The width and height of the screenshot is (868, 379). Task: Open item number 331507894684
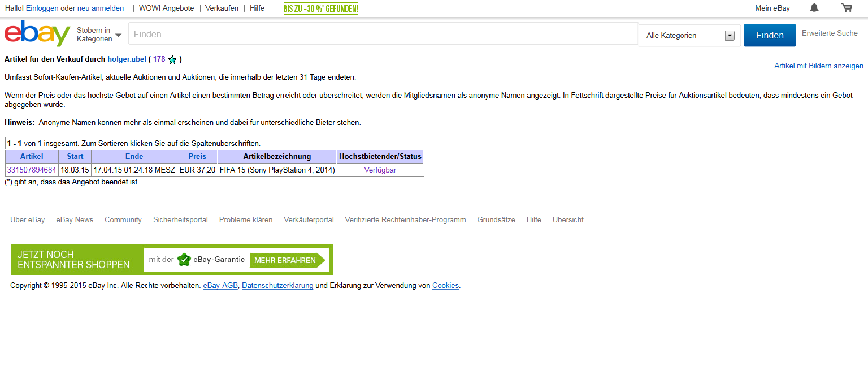pos(32,170)
